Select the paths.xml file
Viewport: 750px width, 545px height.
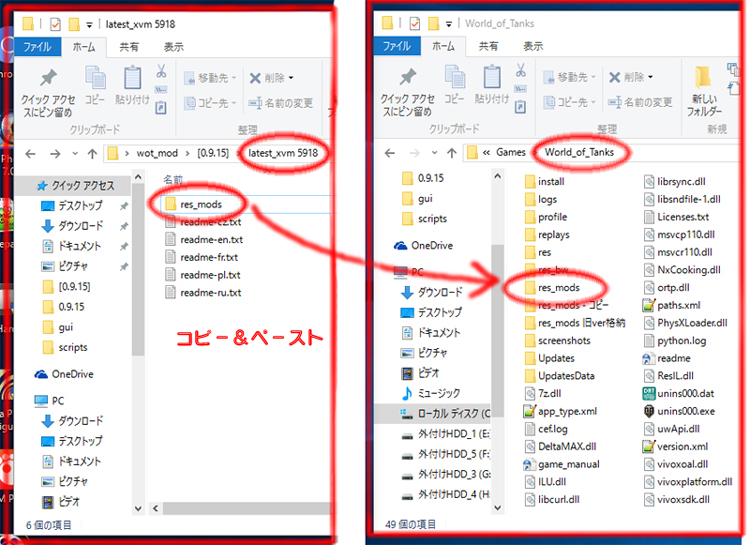672,305
